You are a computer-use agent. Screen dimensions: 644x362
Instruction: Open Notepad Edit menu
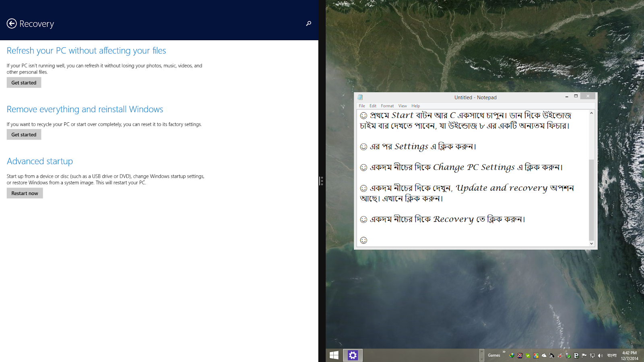[373, 106]
